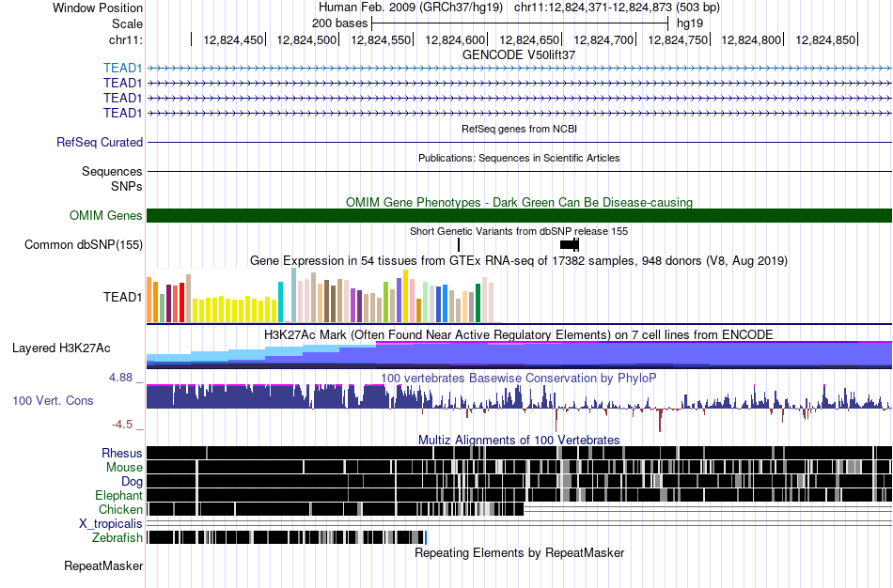Select the Scale track label
The image size is (893, 588).
(x=127, y=23)
